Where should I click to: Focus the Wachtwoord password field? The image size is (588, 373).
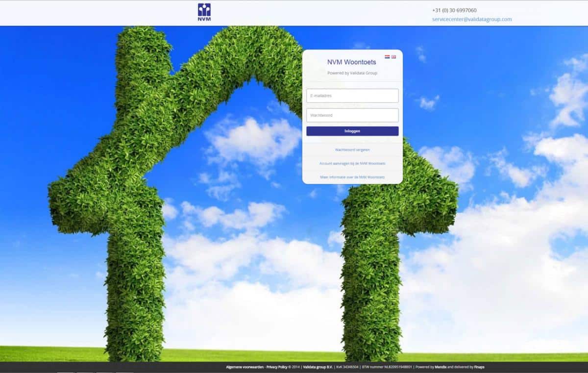pyautogui.click(x=352, y=115)
